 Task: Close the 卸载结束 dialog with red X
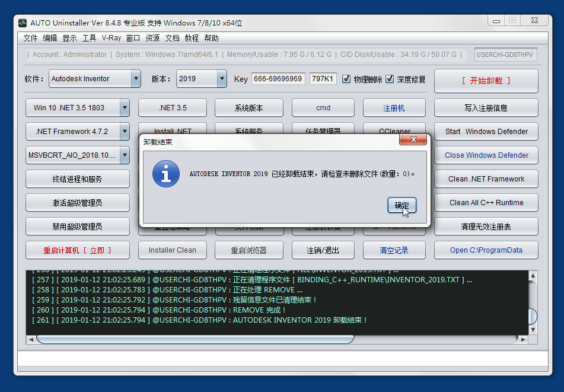[413, 139]
